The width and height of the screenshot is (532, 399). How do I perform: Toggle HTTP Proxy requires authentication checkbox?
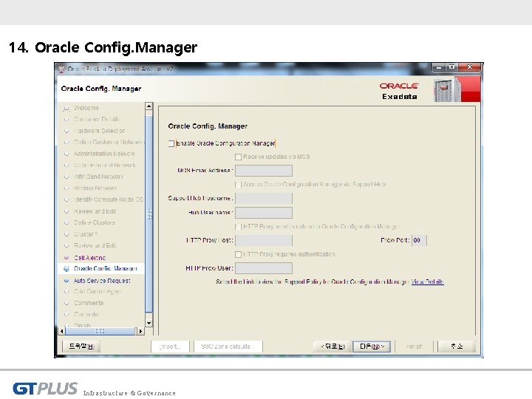tap(238, 254)
